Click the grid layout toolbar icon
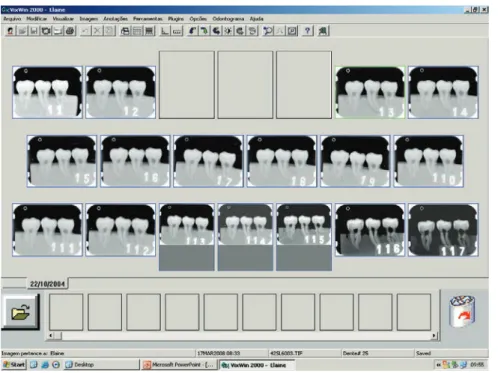 click(x=137, y=31)
